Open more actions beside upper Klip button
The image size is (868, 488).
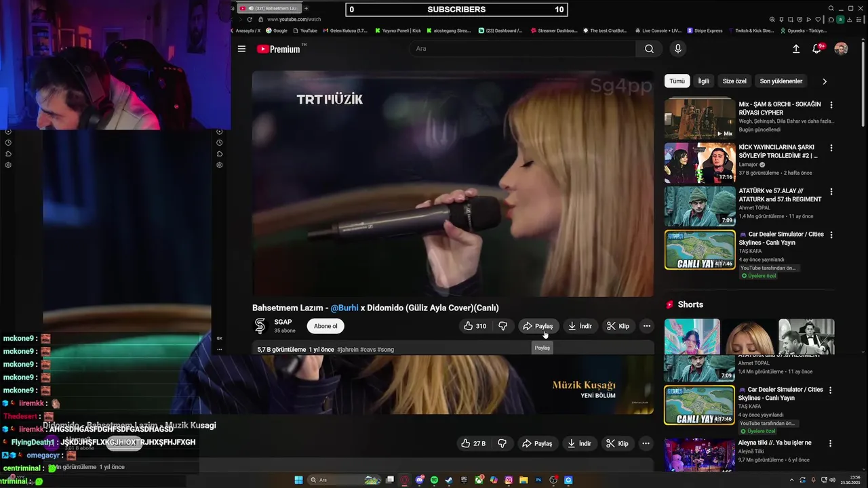(647, 326)
